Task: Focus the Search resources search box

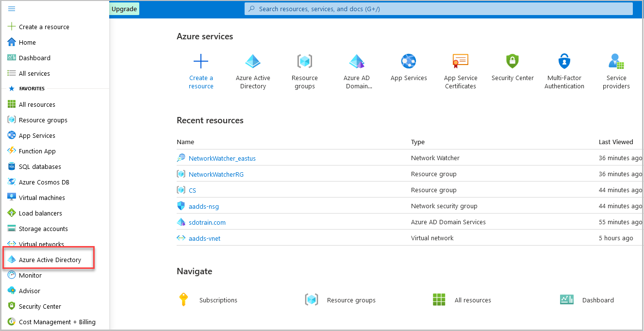Action: (x=439, y=9)
